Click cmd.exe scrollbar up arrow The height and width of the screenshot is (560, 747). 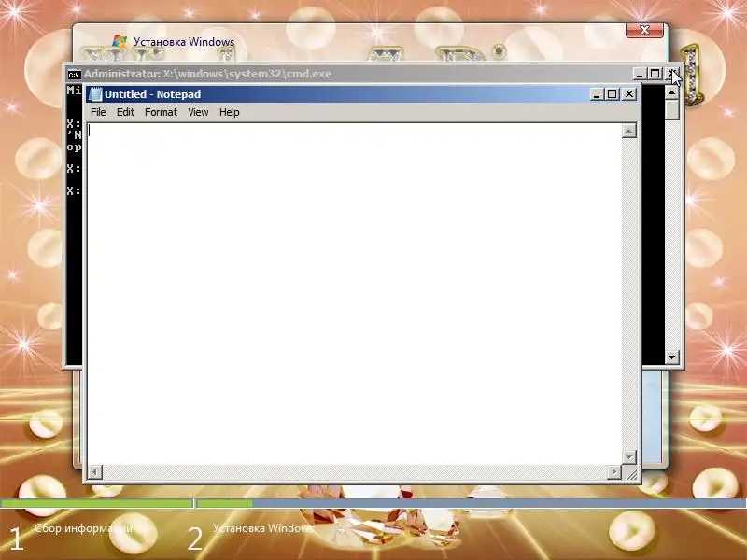[671, 92]
